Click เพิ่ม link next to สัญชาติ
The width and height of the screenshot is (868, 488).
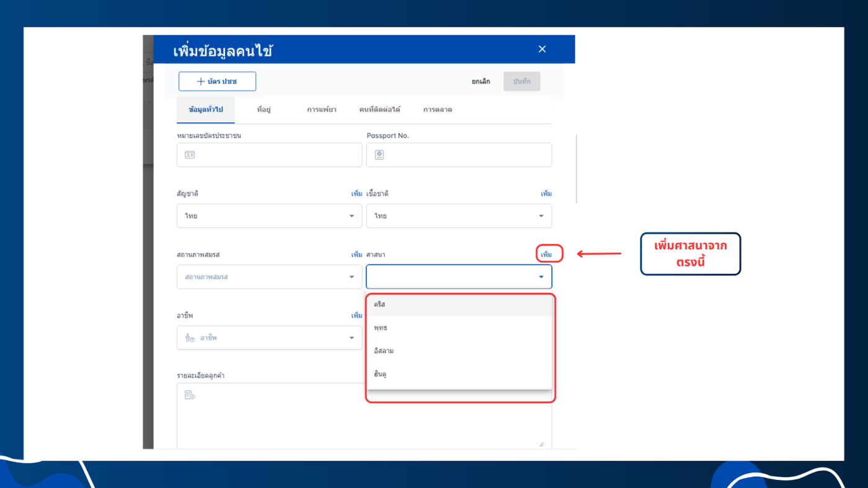[356, 194]
